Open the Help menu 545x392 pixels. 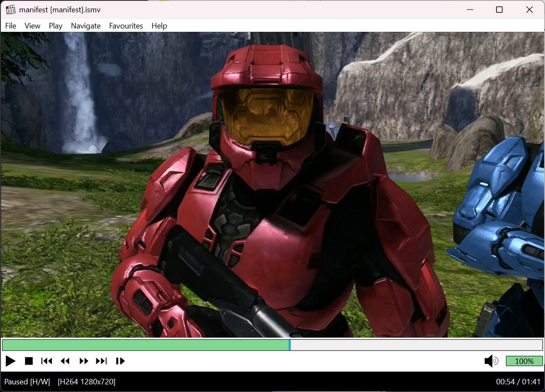pyautogui.click(x=159, y=26)
